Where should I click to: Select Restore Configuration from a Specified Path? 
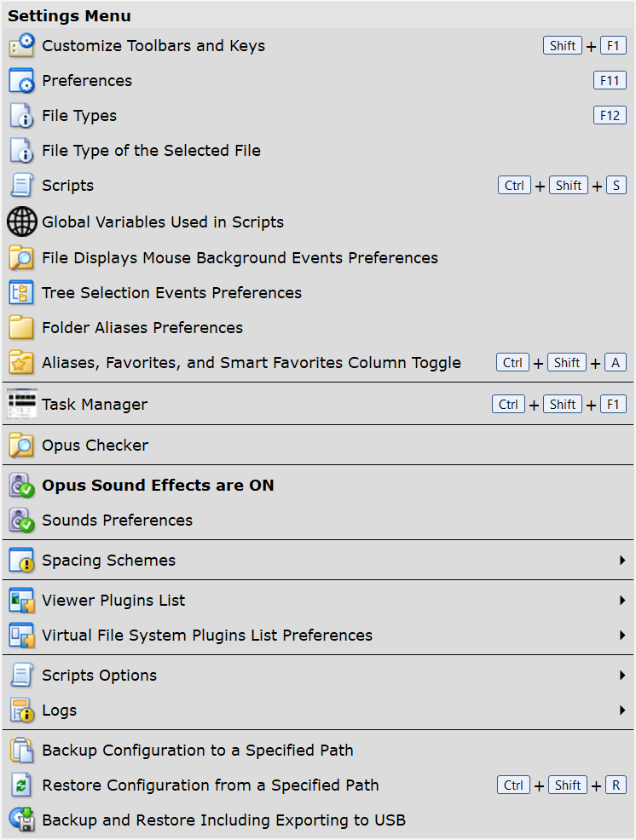210,785
